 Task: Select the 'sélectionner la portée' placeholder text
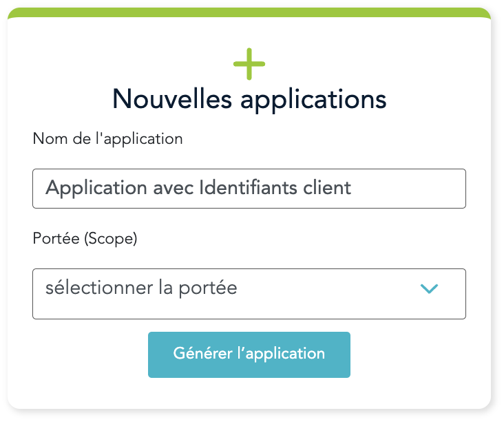(141, 288)
